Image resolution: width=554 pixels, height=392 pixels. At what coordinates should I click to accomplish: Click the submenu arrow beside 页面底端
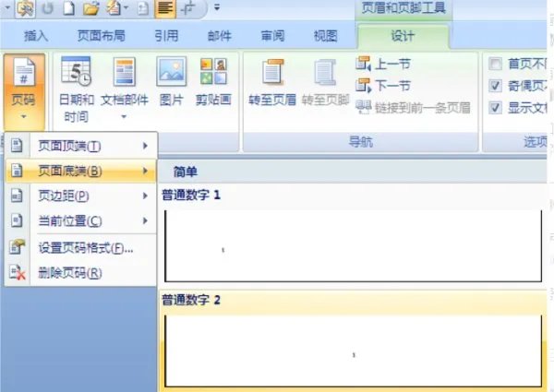coord(145,171)
